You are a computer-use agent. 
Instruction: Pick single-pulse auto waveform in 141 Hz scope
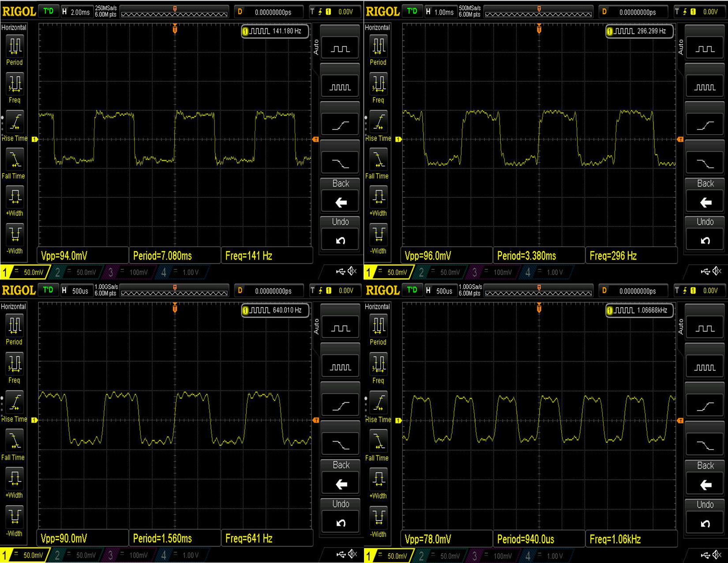coord(340,48)
